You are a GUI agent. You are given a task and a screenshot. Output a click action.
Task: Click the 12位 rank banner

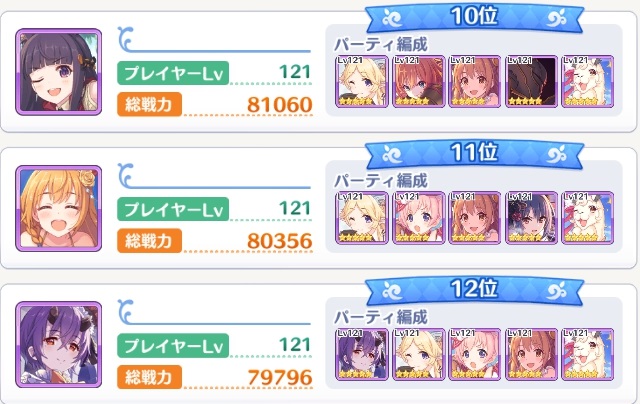pos(474,290)
